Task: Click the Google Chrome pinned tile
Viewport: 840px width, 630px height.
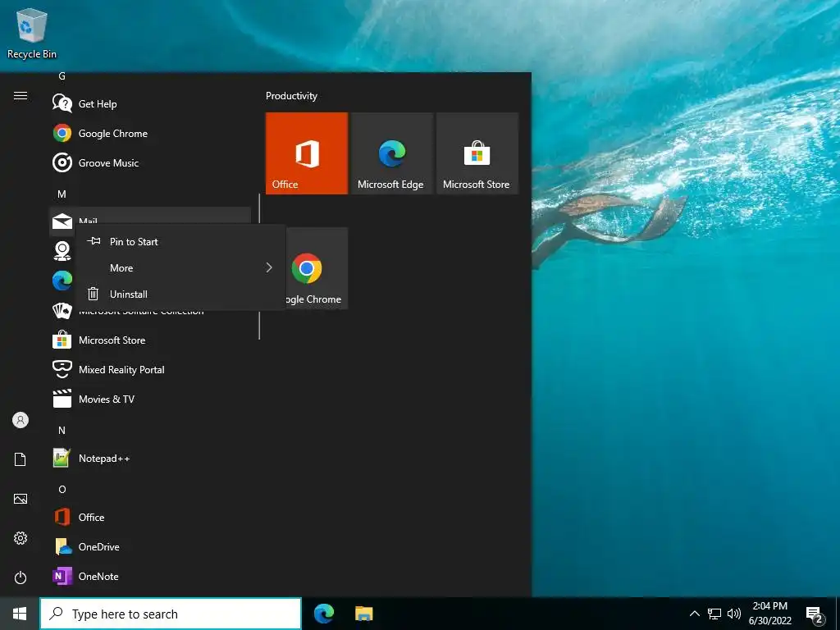Action: [x=317, y=268]
